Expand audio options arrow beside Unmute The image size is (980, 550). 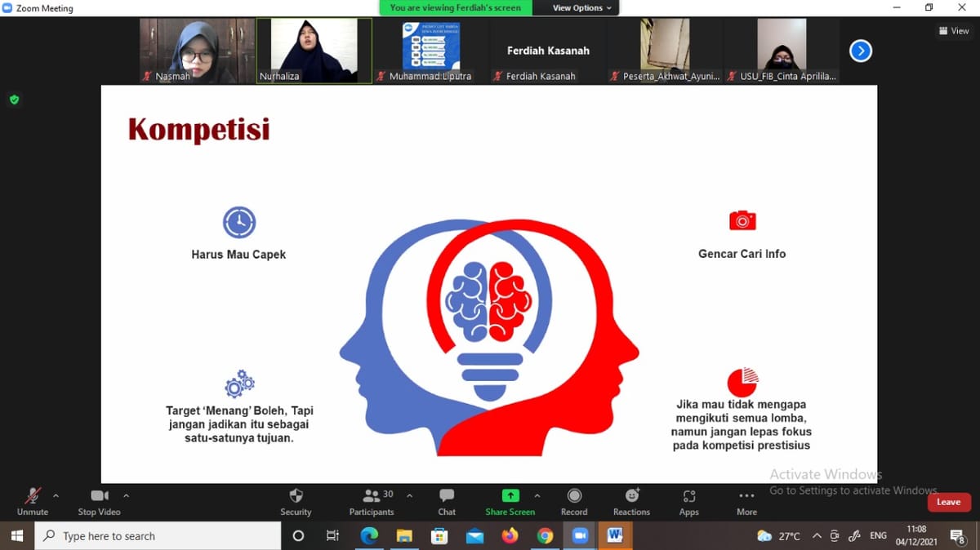[56, 495]
